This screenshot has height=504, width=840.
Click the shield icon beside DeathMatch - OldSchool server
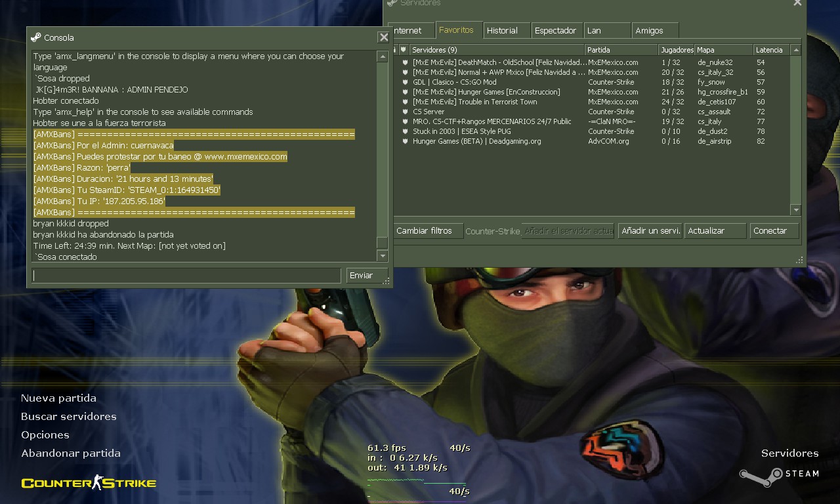406,62
